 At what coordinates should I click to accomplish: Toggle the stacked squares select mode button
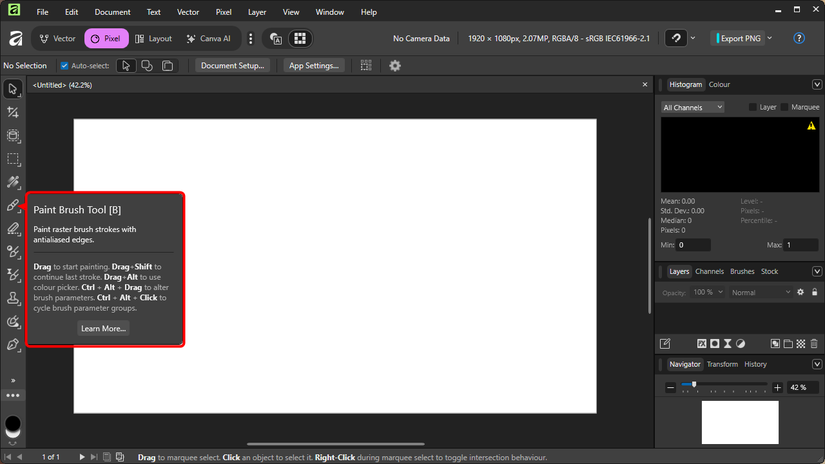pos(167,66)
